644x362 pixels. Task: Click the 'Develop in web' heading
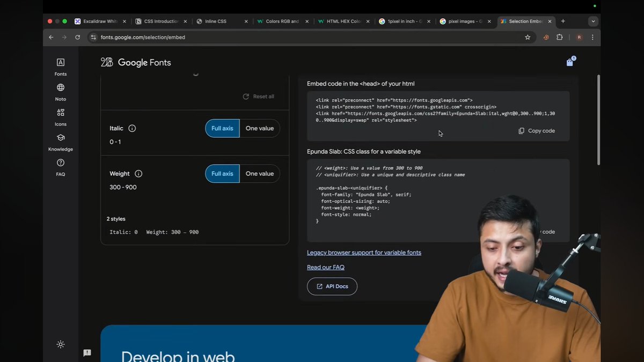point(178,356)
